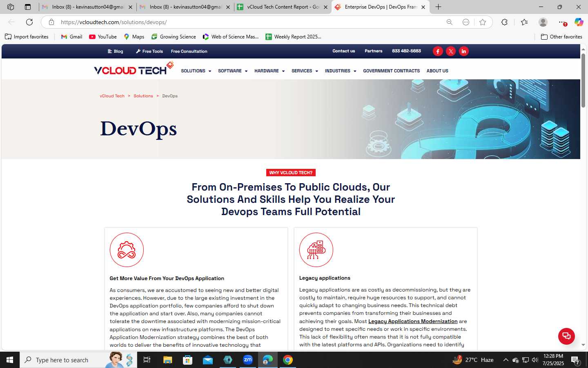Open the favorites list icon
The height and width of the screenshot is (368, 588).
(x=524, y=22)
